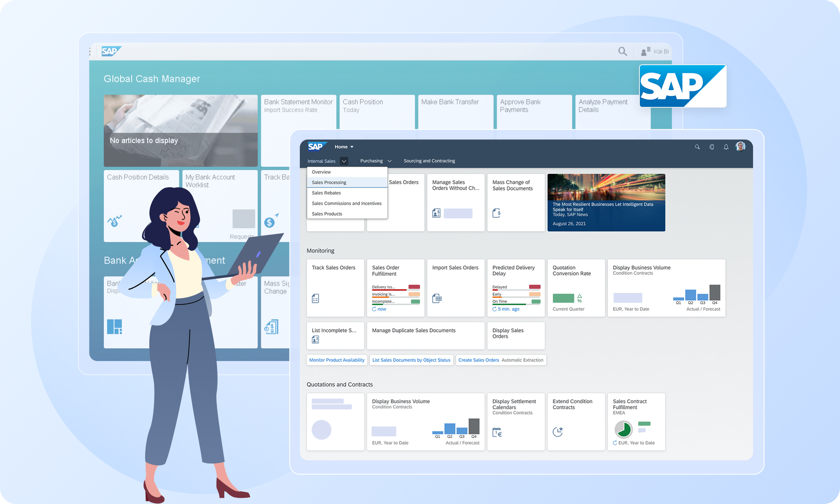This screenshot has height=504, width=840.
Task: Choose Sales Processing from the menu
Action: click(347, 182)
